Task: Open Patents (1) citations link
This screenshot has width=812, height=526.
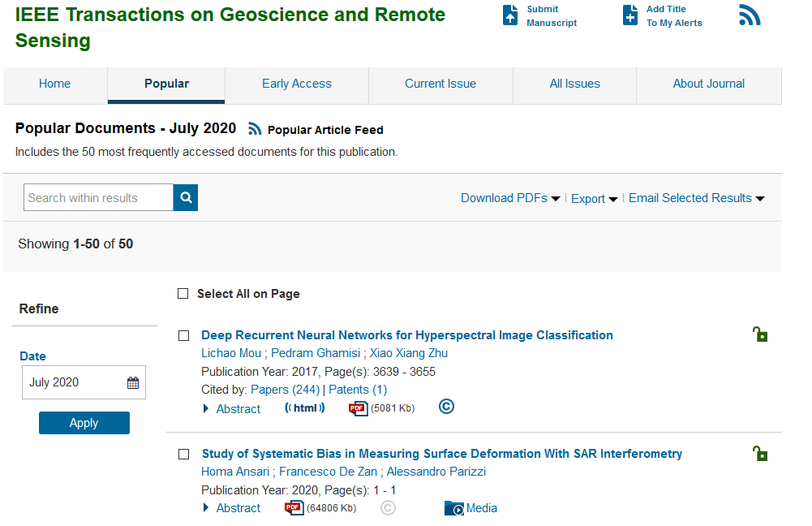Action: point(358,390)
